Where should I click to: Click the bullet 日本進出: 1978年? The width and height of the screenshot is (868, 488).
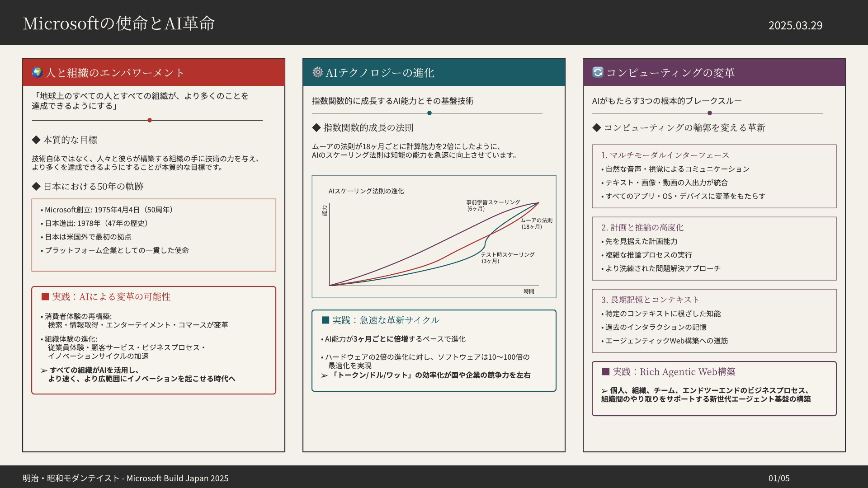[x=94, y=223]
